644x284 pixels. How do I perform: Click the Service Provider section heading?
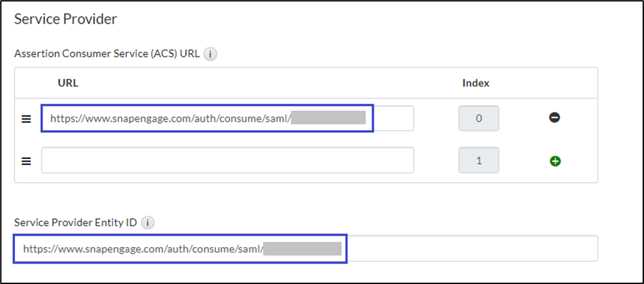(65, 19)
